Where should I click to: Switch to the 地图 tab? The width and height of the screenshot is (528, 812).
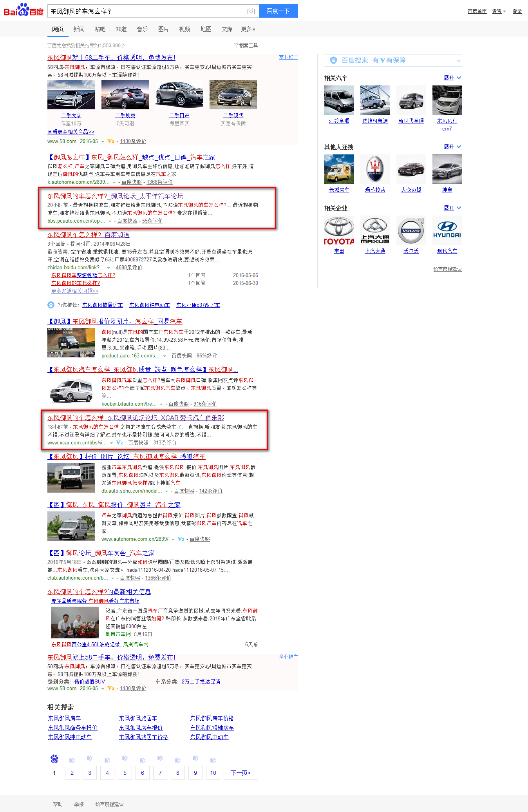pos(206,29)
